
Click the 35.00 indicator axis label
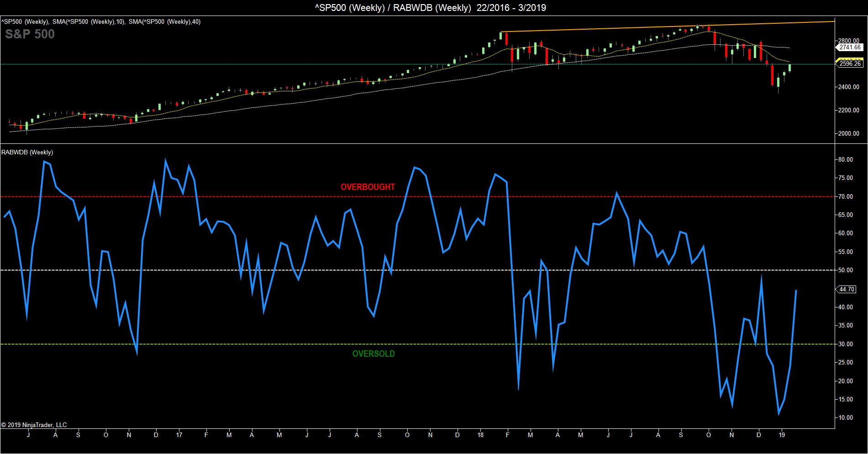845,325
